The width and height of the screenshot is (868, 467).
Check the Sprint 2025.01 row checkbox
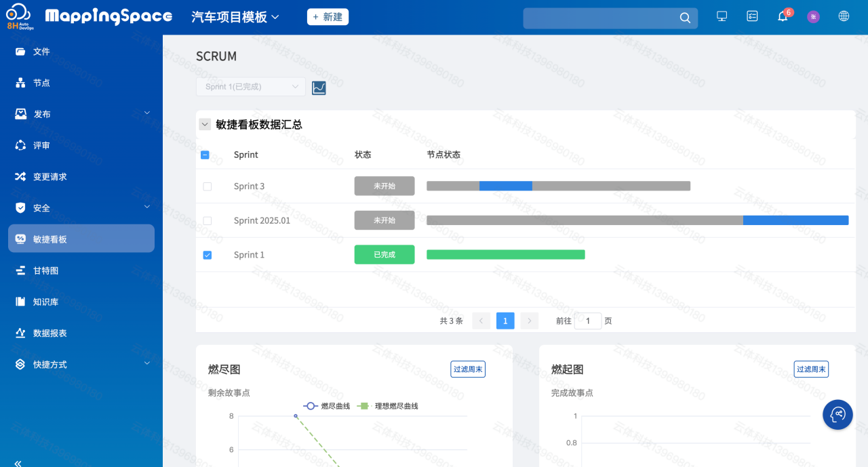click(x=208, y=221)
